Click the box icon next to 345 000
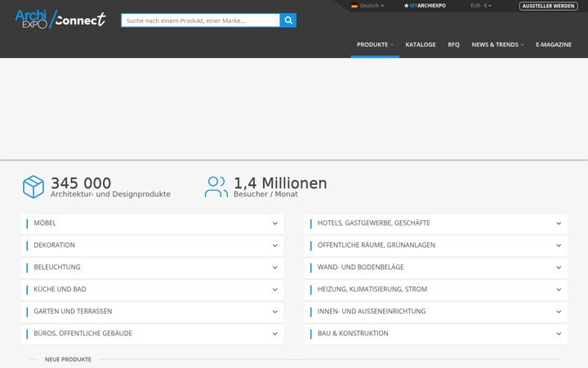588x368 pixels. click(x=33, y=186)
